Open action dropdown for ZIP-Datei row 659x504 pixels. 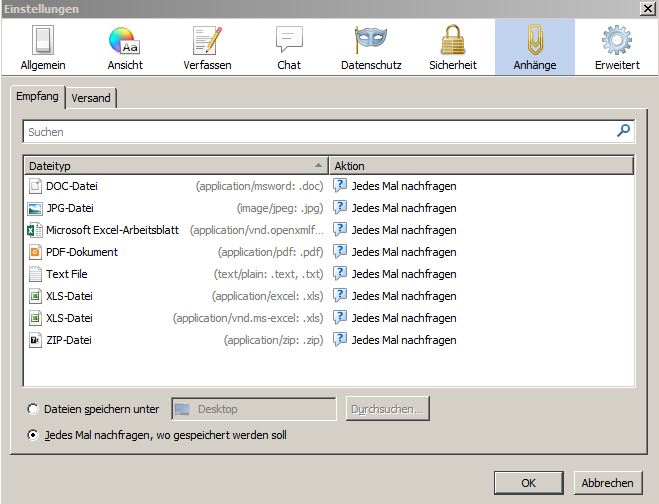(x=481, y=340)
